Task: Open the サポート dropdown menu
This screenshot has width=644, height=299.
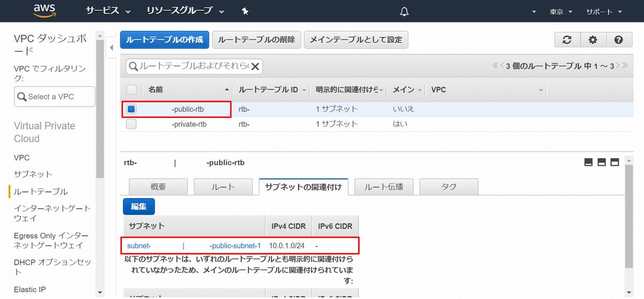Action: (x=604, y=12)
